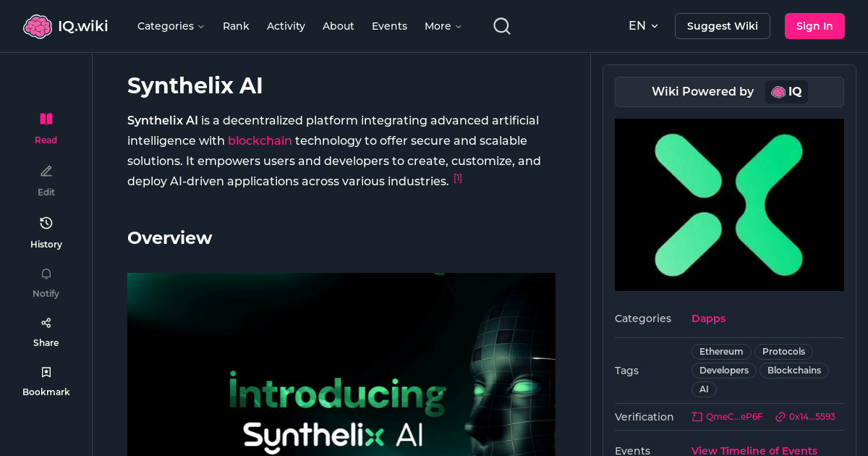Click the Notify bell icon
The image size is (868, 456).
coord(46,274)
